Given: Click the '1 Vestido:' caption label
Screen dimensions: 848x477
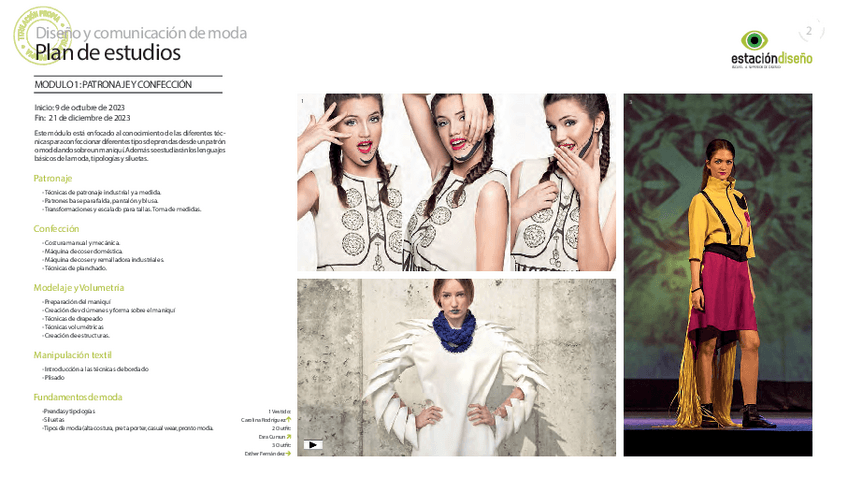Looking at the screenshot, I should coord(280,412).
